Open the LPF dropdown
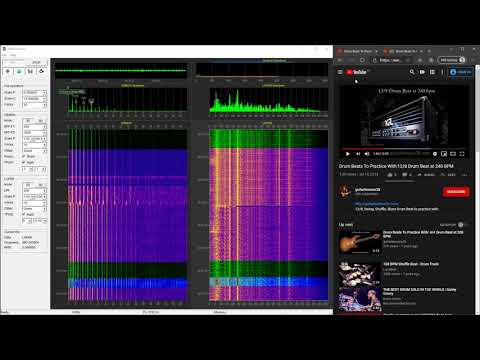Image resolution: width=480 pixels, height=360 pixels. click(x=34, y=191)
